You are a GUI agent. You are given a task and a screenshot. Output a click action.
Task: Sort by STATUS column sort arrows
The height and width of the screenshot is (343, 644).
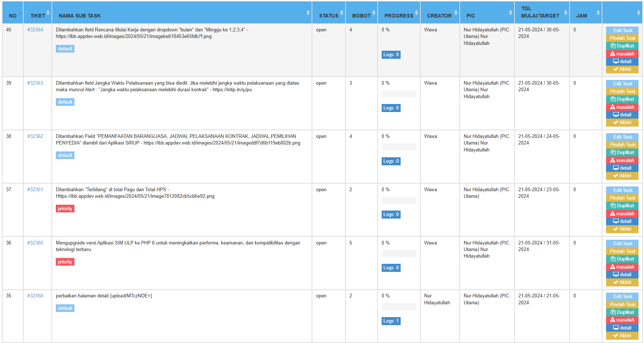click(342, 13)
